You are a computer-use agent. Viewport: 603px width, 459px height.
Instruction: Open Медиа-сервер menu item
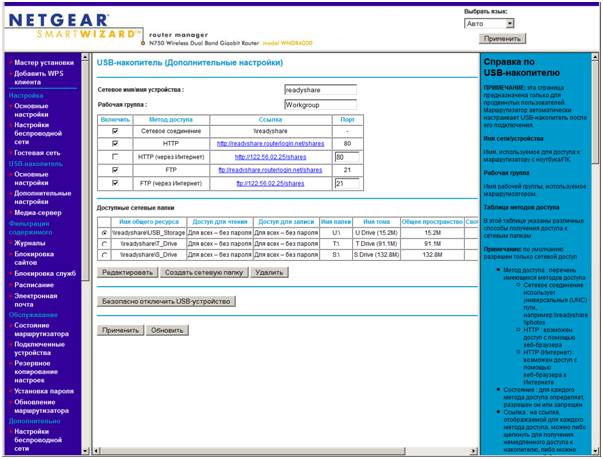click(38, 213)
